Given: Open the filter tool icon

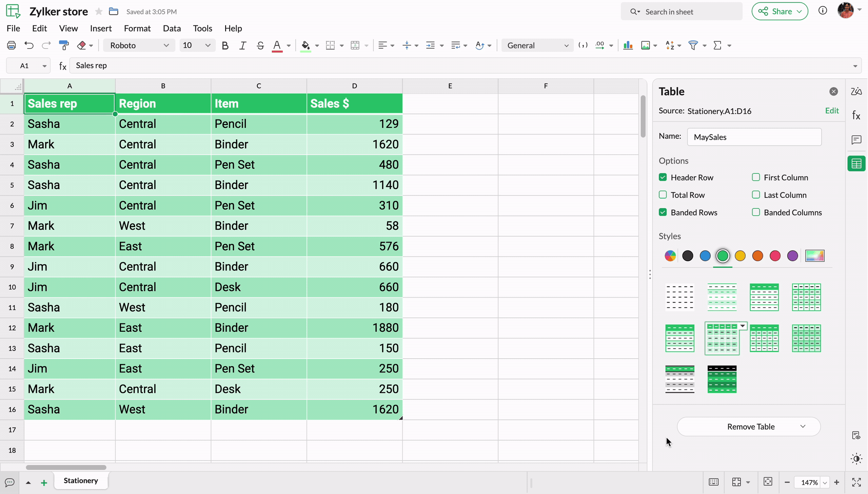Looking at the screenshot, I should click(693, 45).
